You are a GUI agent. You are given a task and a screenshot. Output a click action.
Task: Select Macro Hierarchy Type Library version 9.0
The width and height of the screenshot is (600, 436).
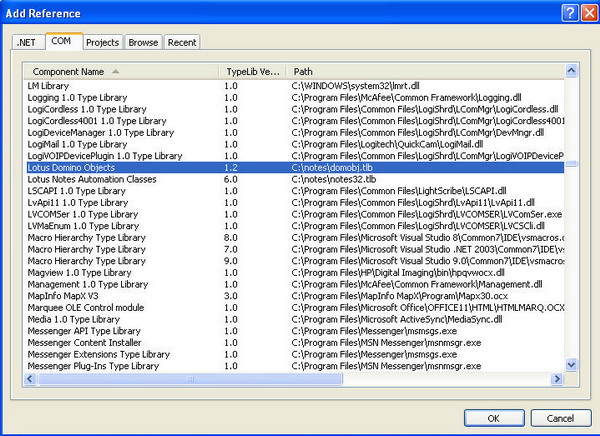click(x=295, y=261)
